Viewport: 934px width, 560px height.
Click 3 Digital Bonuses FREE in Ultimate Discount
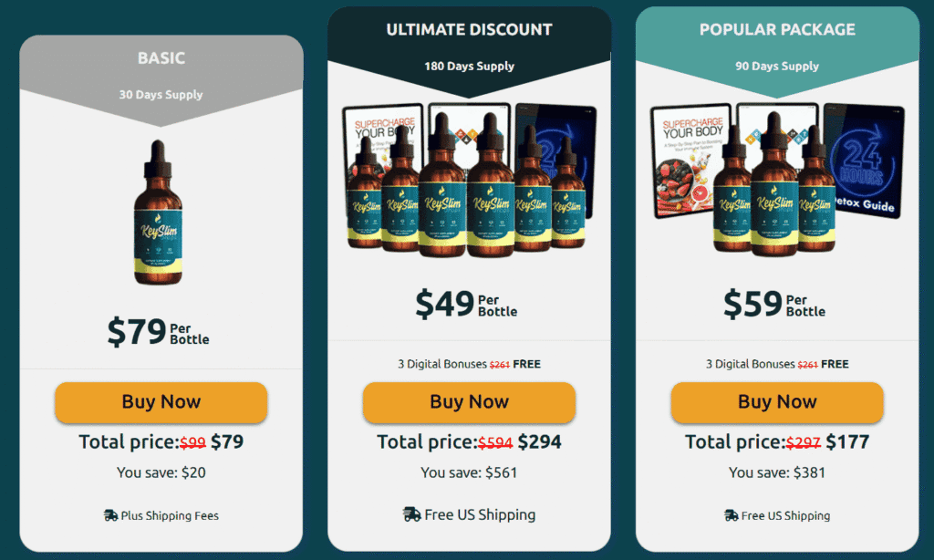pyautogui.click(x=469, y=364)
